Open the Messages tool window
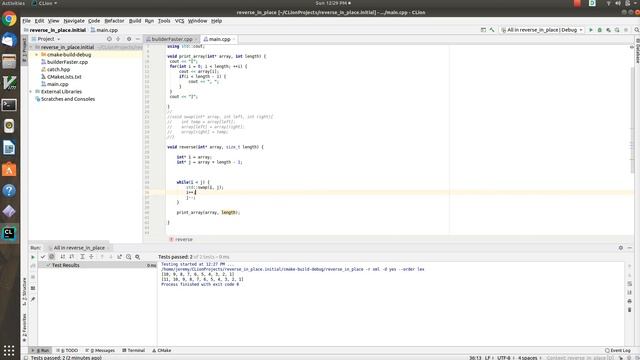 (x=100, y=351)
